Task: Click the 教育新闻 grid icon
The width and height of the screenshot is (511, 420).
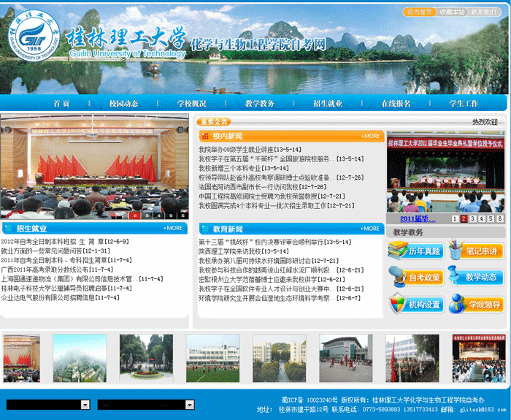Action: pyautogui.click(x=205, y=229)
